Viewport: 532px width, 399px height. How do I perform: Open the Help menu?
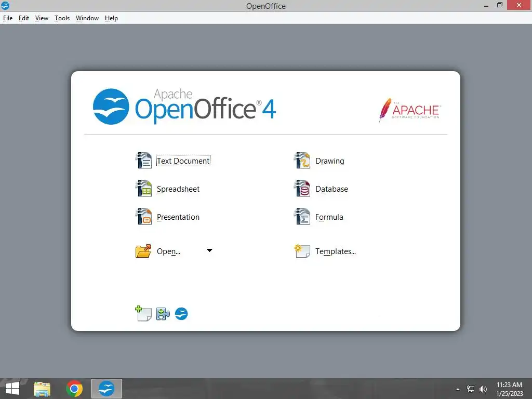point(111,18)
